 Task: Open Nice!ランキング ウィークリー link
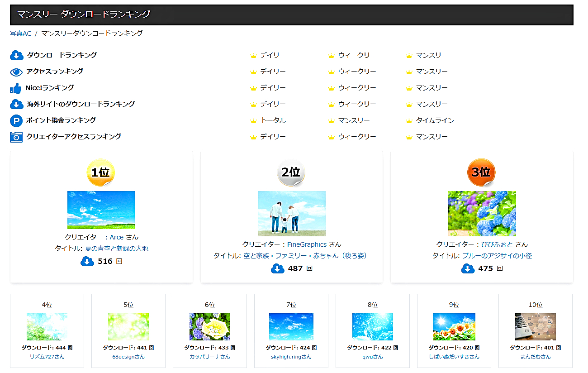(x=357, y=88)
